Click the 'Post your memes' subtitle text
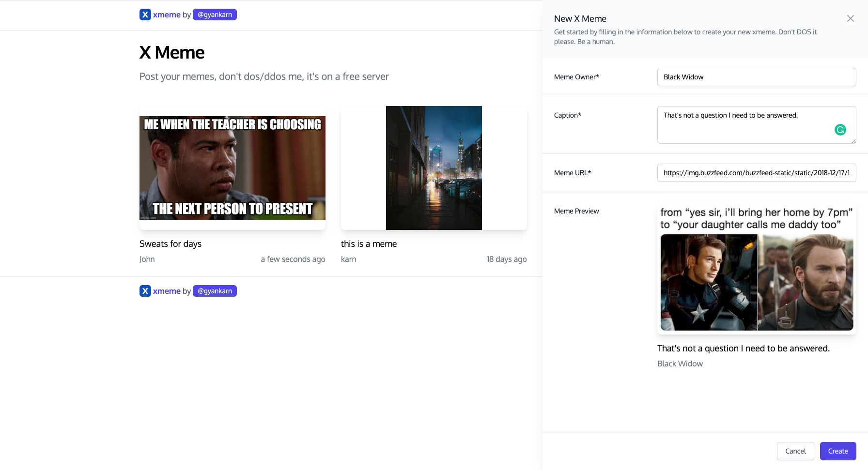Image resolution: width=868 pixels, height=470 pixels. pyautogui.click(x=264, y=76)
